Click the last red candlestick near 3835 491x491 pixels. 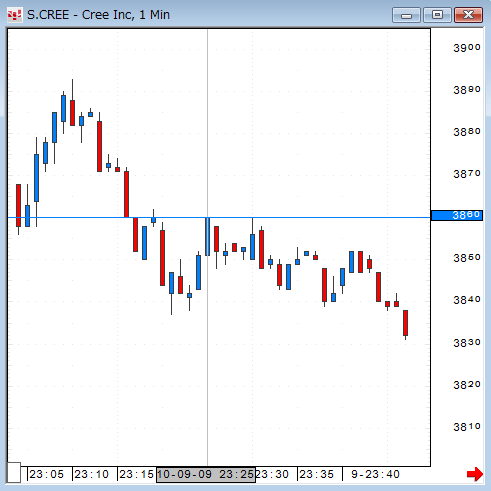(x=405, y=323)
